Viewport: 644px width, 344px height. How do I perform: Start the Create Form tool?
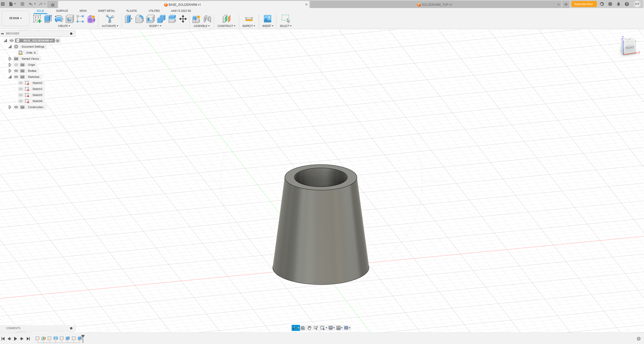point(91,19)
